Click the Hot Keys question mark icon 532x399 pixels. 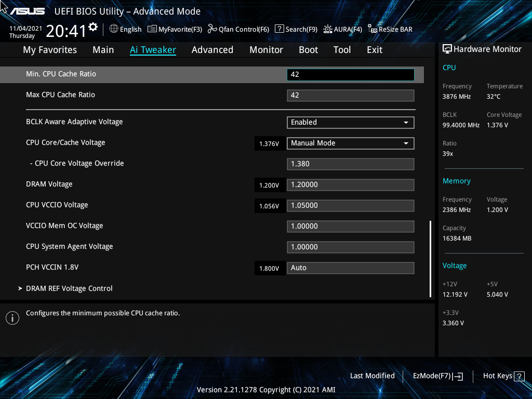coord(519,376)
